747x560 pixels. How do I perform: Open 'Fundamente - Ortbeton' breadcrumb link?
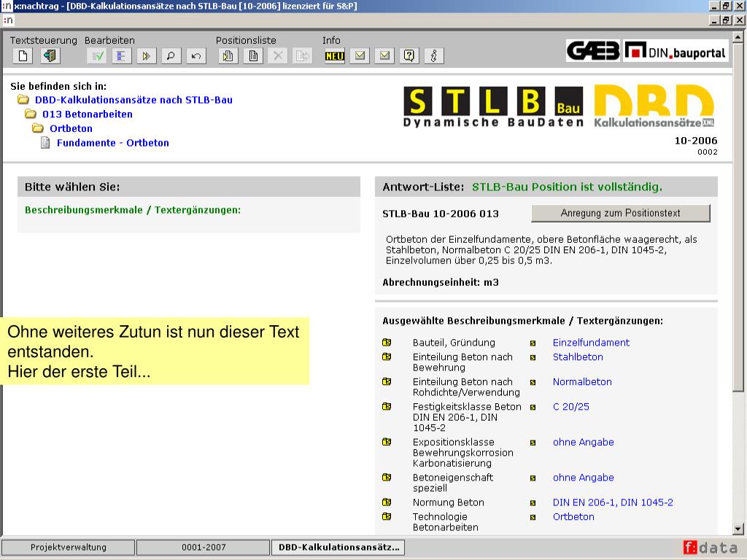(113, 143)
